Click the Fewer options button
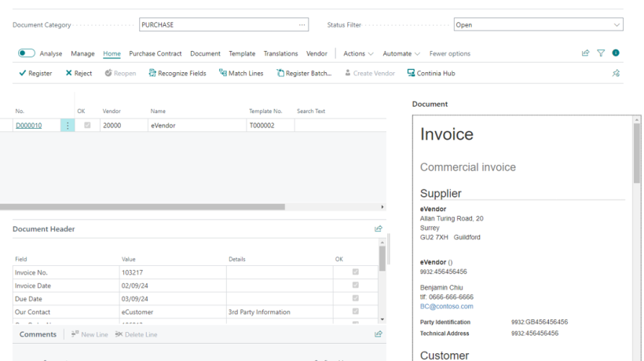This screenshot has height=361, width=644. (450, 53)
